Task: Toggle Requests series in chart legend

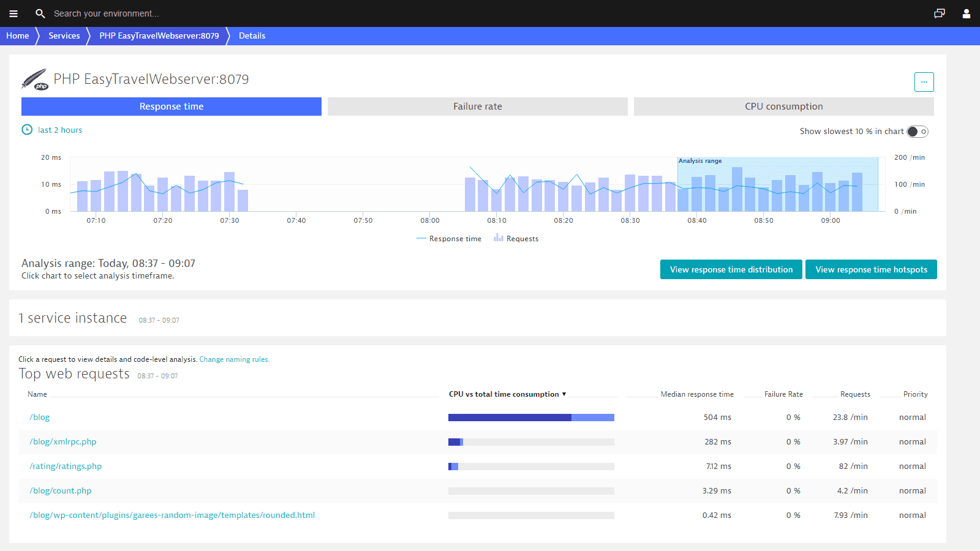Action: click(516, 239)
